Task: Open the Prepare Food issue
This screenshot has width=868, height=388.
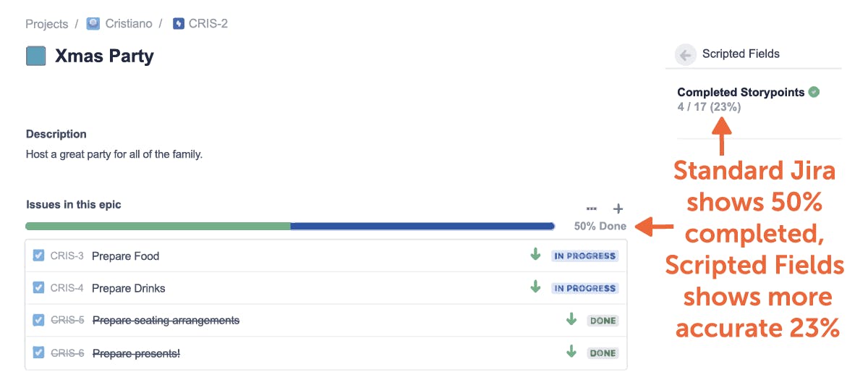Action: tap(125, 256)
